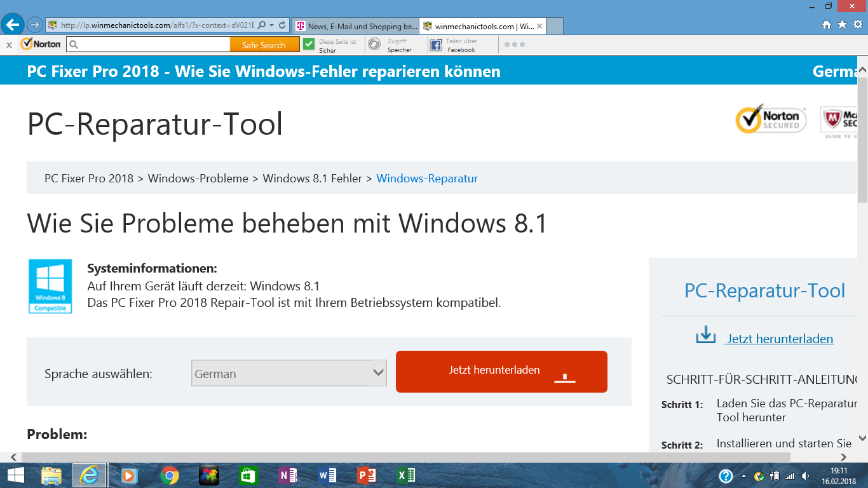Open Norton toolbar more options dots
Viewport: 868px width, 488px height.
pos(515,44)
